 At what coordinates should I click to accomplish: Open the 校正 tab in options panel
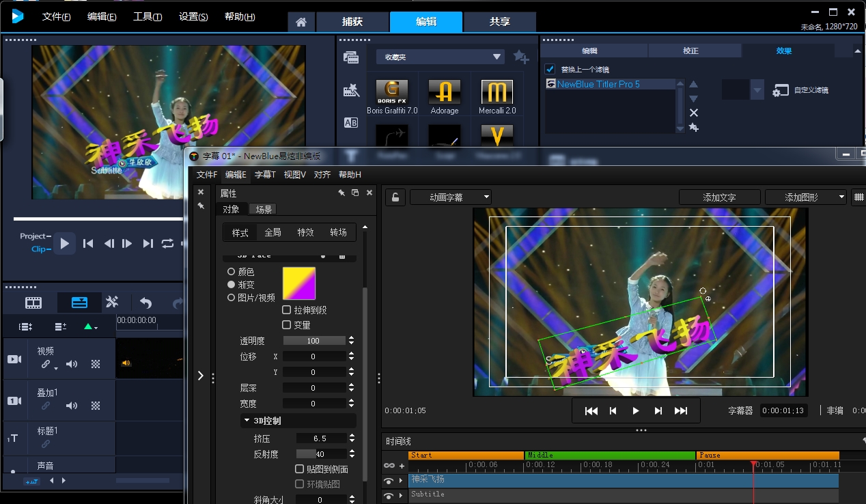pyautogui.click(x=690, y=51)
